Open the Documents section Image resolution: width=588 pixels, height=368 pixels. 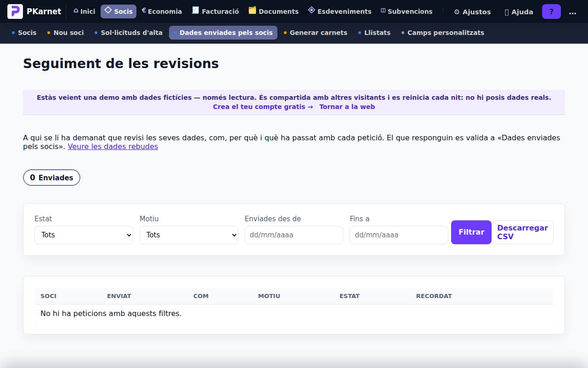click(x=273, y=11)
